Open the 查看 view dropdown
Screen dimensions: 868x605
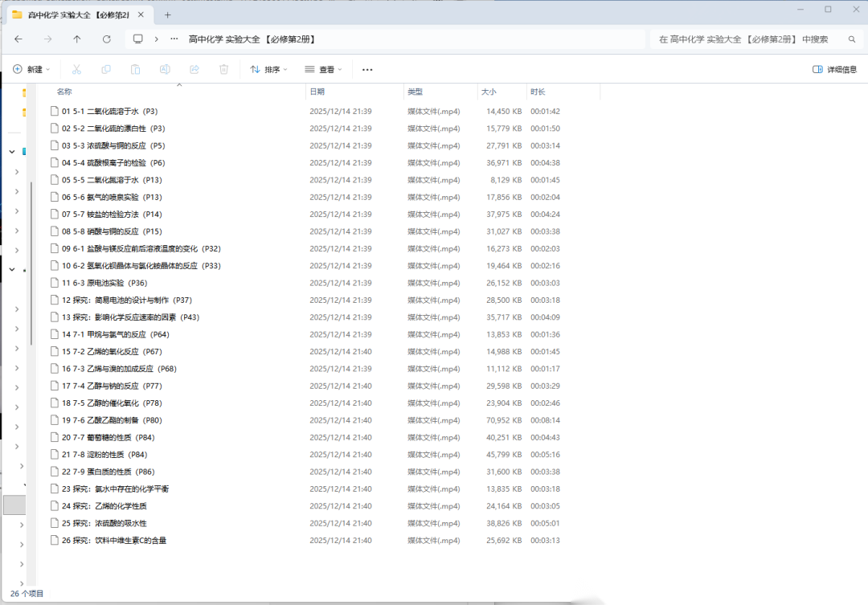(324, 70)
